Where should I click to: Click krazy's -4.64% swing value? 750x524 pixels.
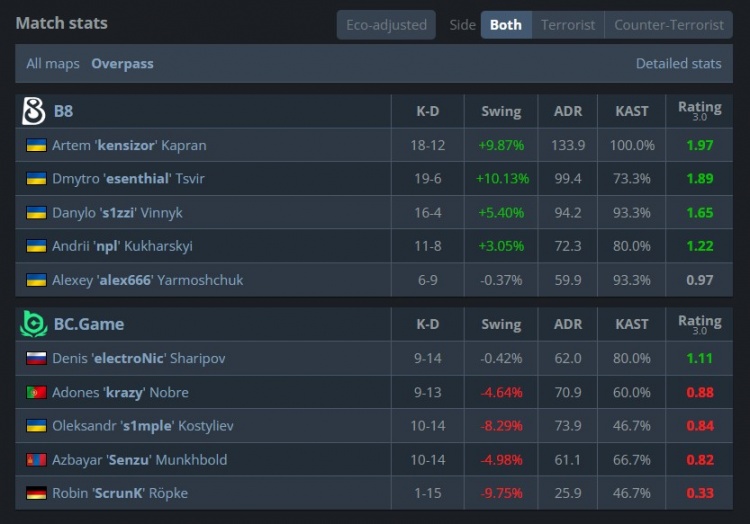[501, 392]
